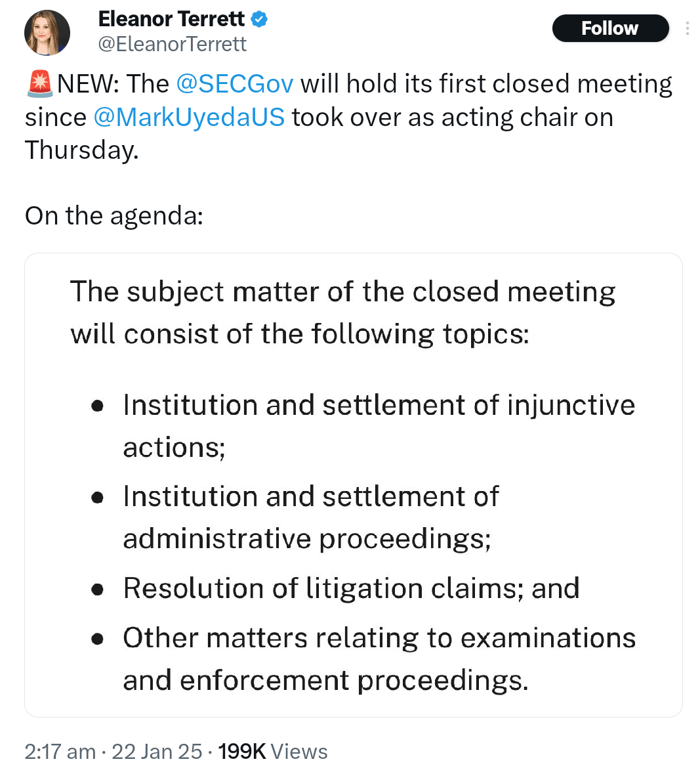Click the enforcement proceedings bullet text
This screenshot has width=700, height=772.
click(379, 658)
